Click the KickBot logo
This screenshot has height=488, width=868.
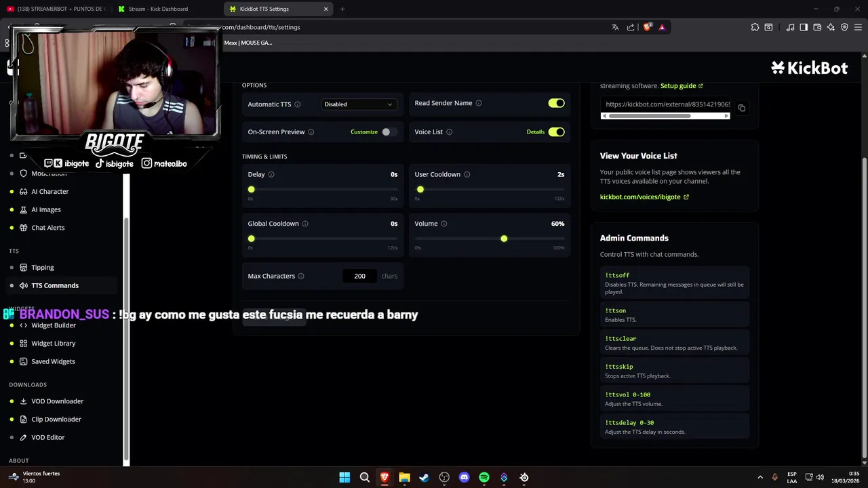click(x=809, y=68)
